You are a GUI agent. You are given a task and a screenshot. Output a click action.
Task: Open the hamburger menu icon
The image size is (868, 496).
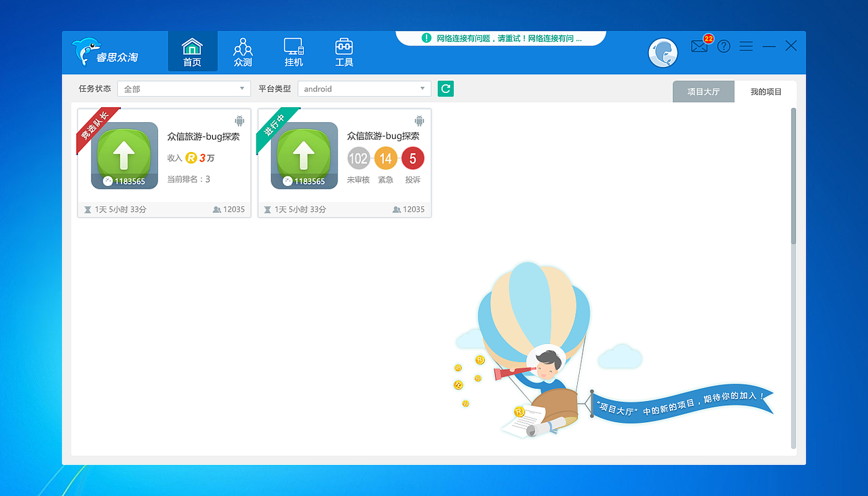coord(746,46)
